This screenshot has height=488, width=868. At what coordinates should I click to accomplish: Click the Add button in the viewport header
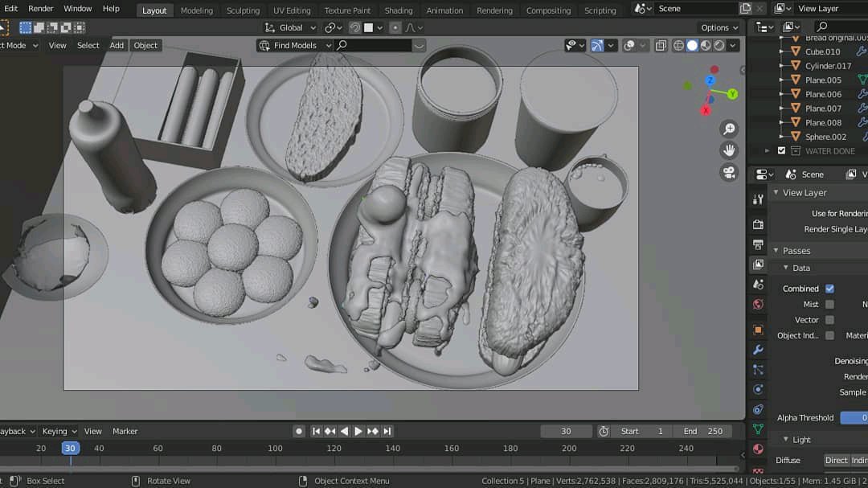click(117, 45)
